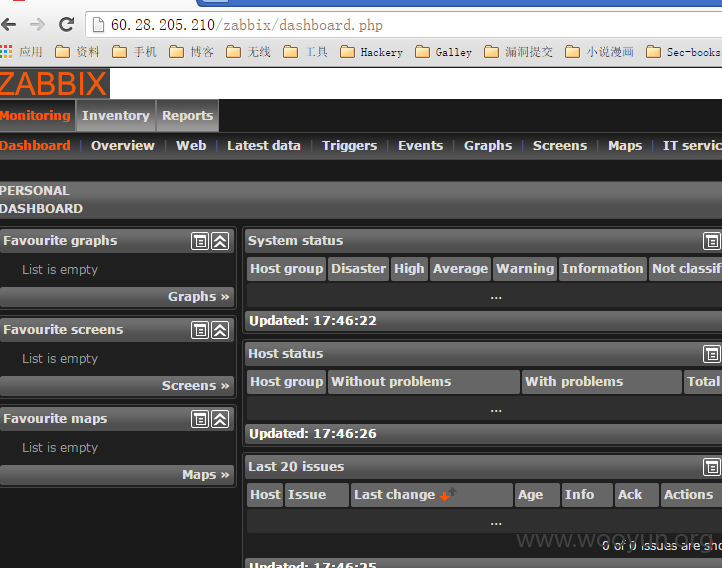Viewport: 722px width, 568px height.
Task: Collapse the Favourite graphs widget
Action: coord(220,241)
